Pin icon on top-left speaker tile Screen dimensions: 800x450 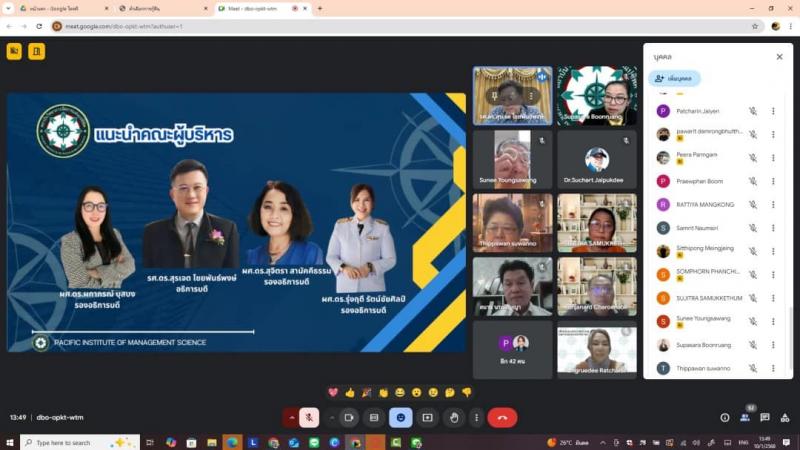point(494,95)
